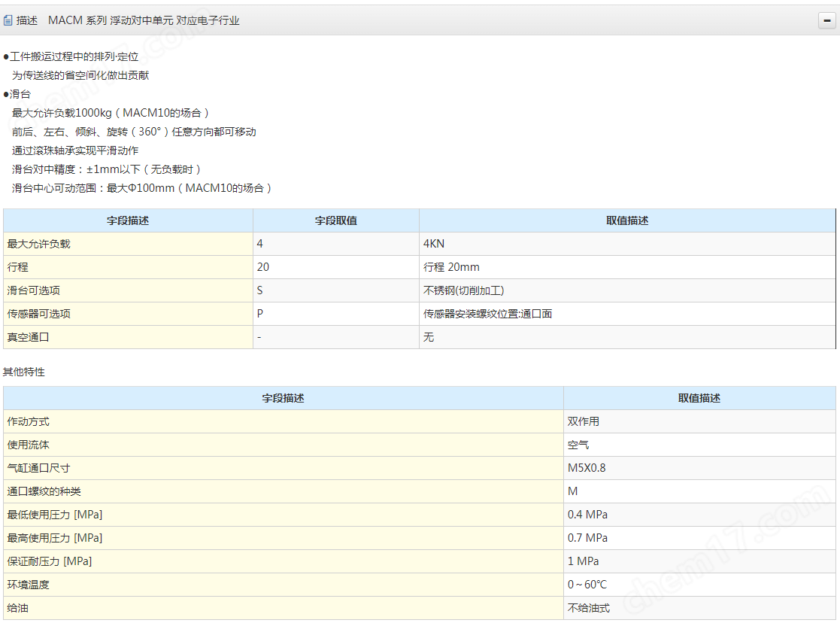Click the 0.4 MPa minimum pressure value

(x=587, y=515)
